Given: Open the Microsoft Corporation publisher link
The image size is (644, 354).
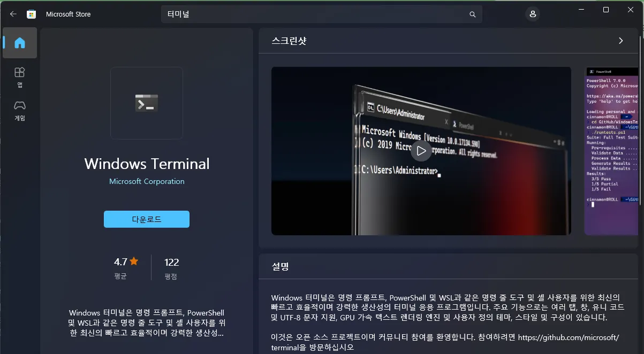Looking at the screenshot, I should tap(147, 181).
